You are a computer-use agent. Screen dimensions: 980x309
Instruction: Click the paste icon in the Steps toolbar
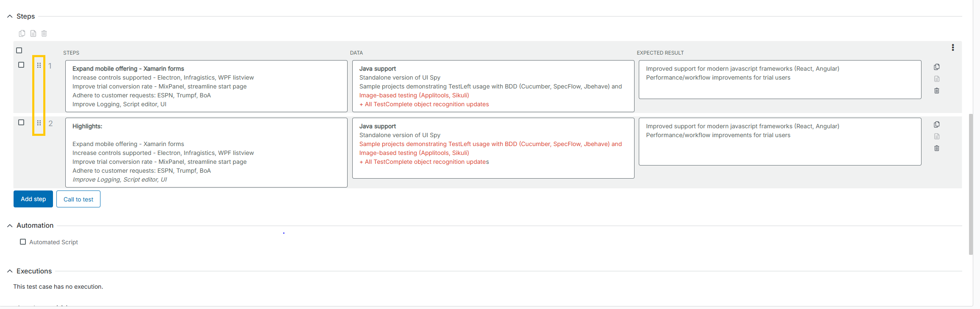pos(33,33)
